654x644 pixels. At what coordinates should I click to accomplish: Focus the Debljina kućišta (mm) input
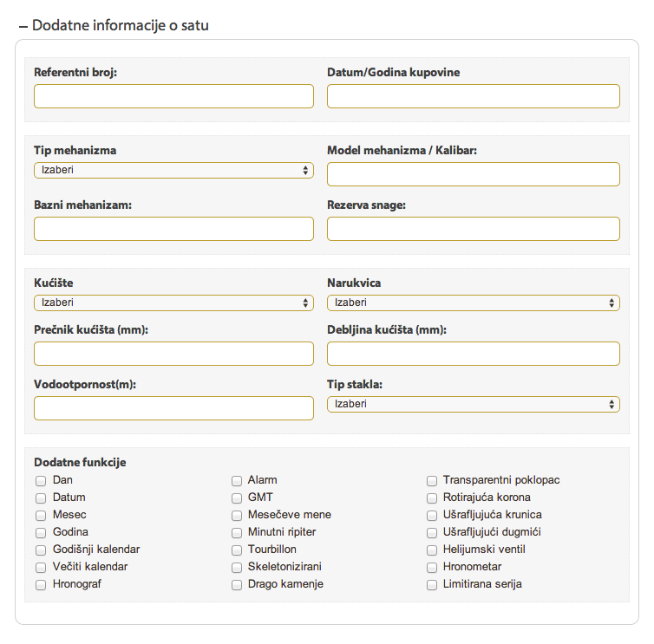click(473, 354)
